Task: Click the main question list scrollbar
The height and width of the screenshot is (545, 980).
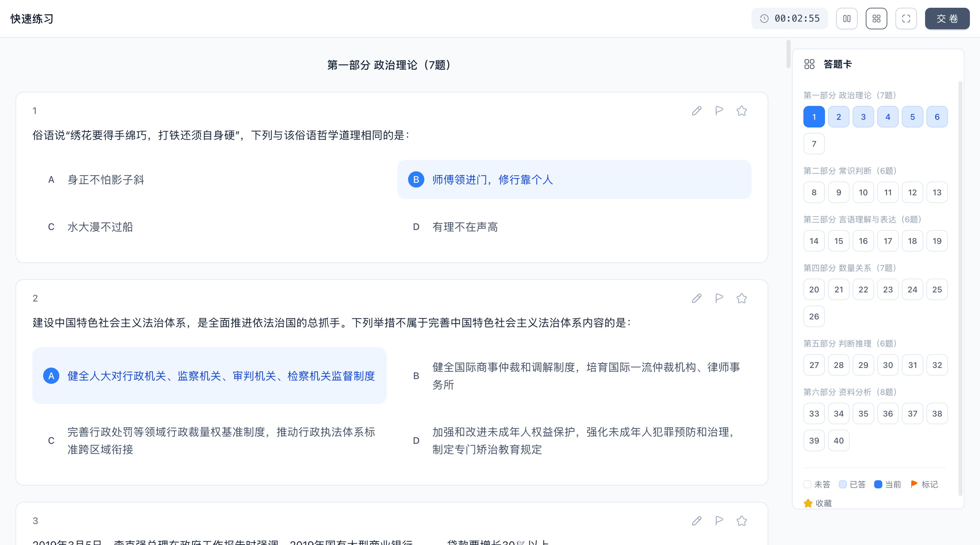Action: [x=788, y=54]
